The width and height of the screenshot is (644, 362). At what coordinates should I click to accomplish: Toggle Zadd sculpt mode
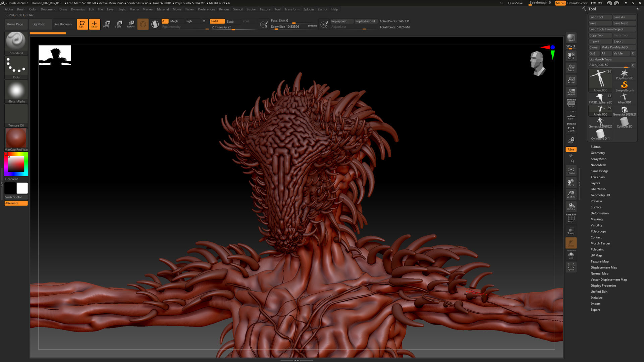point(217,21)
